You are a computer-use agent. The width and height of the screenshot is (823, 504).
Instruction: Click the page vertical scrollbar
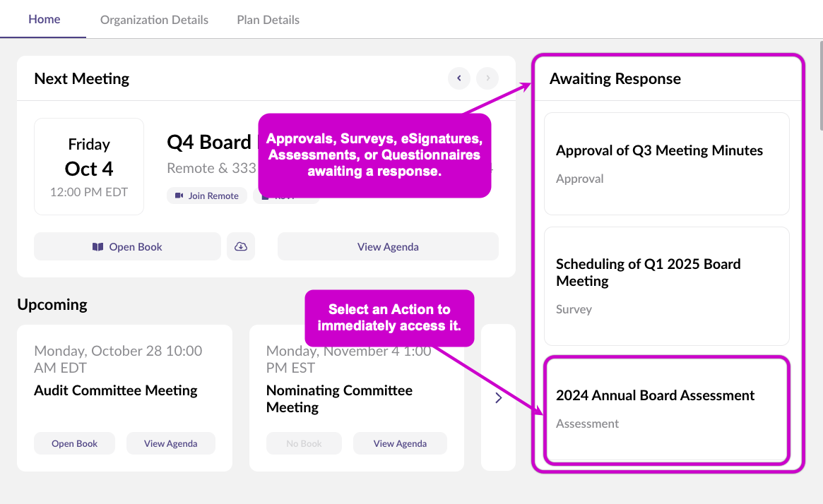point(821,85)
